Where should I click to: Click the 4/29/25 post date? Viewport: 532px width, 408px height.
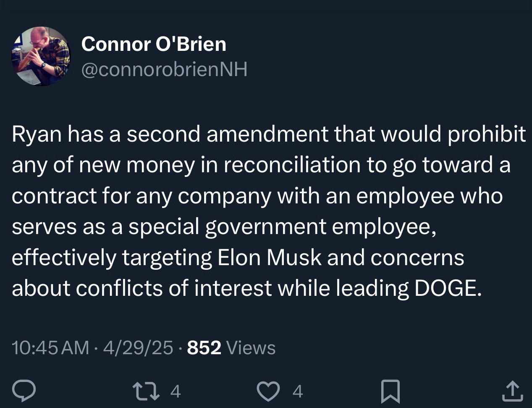click(138, 347)
